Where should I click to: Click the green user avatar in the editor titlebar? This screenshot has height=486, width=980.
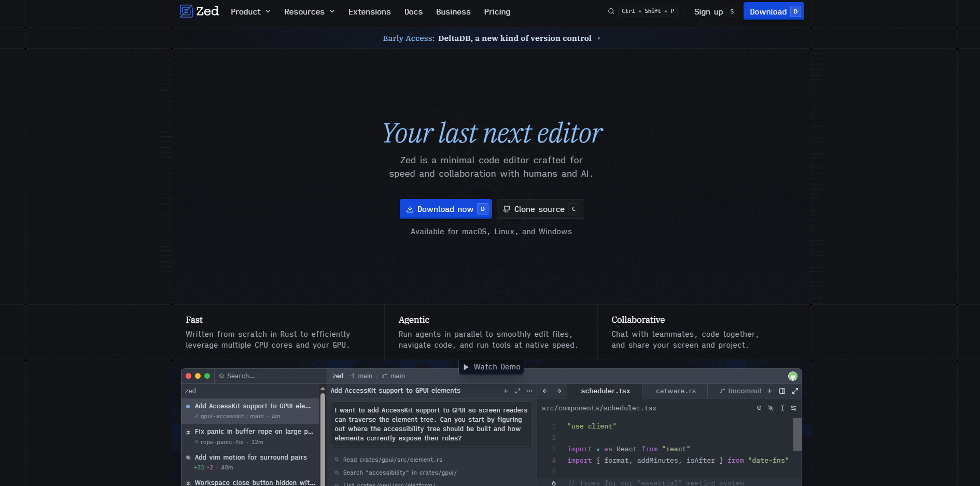tap(792, 376)
